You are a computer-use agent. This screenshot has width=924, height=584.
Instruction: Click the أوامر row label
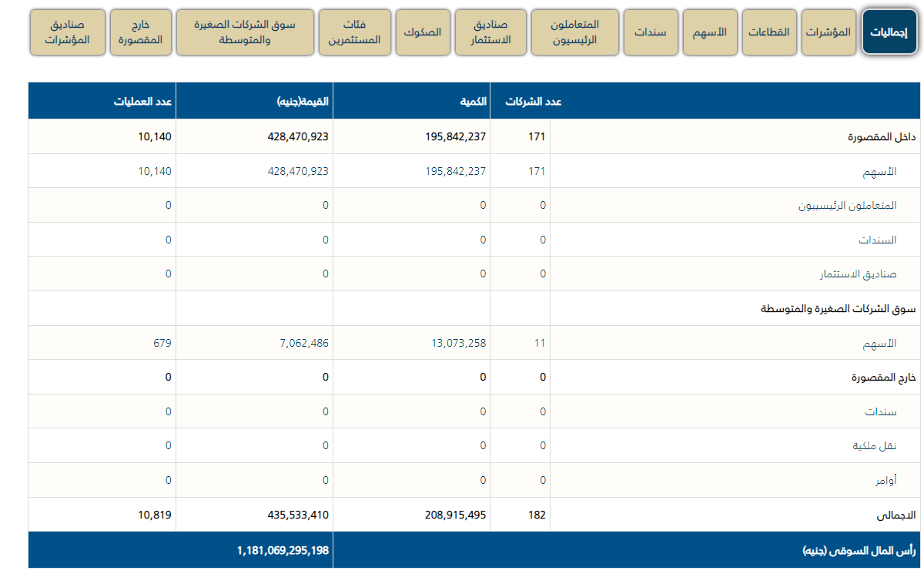point(885,480)
